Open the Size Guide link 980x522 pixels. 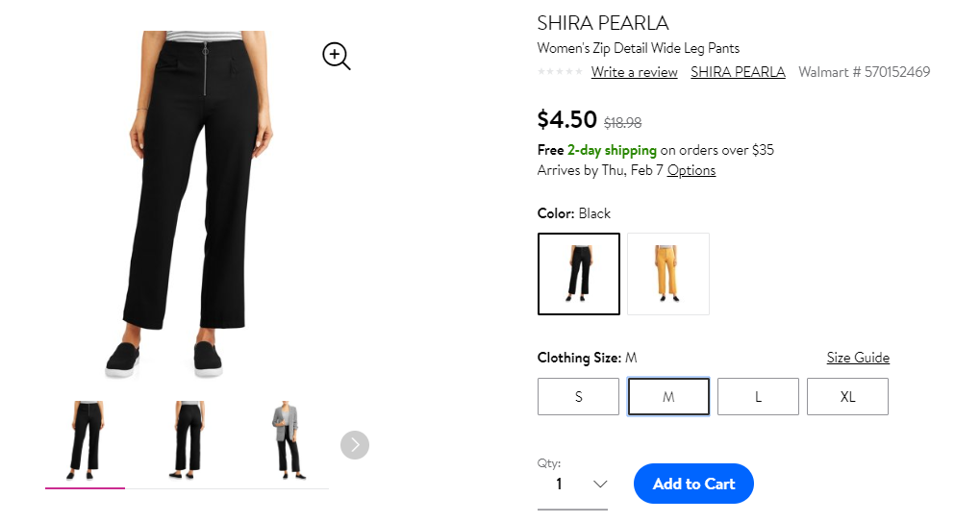click(x=858, y=358)
